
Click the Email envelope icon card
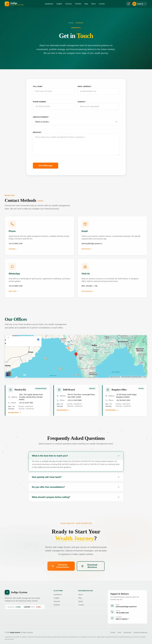[x=85, y=224]
